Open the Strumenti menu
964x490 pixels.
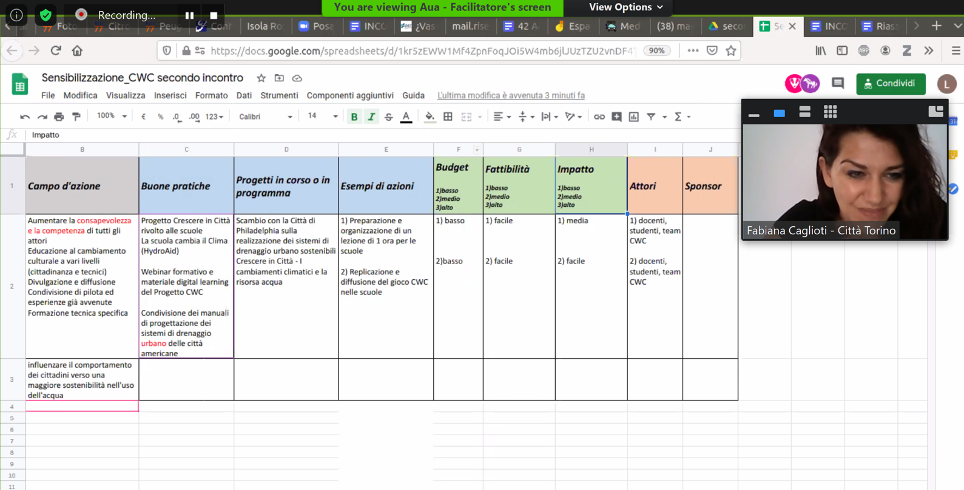pyautogui.click(x=279, y=95)
